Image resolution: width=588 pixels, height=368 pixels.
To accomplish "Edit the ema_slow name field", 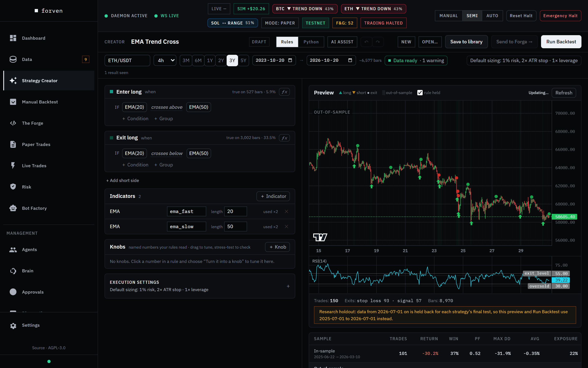I will [186, 227].
